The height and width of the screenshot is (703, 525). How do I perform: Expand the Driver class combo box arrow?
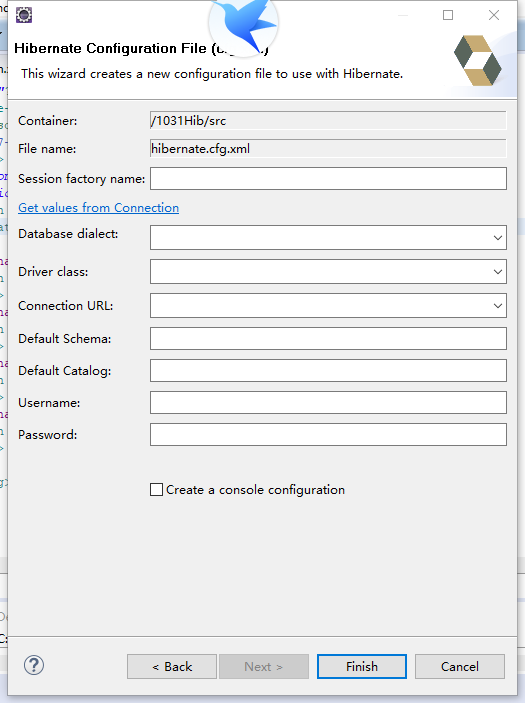498,272
